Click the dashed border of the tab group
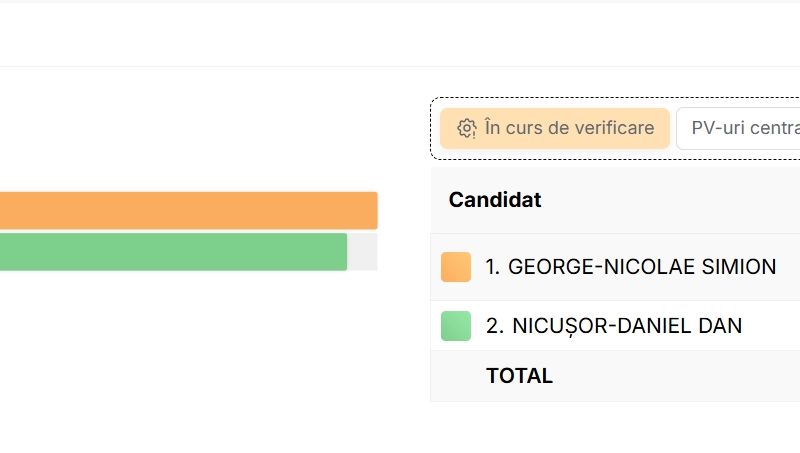The image size is (800, 453). [431, 129]
